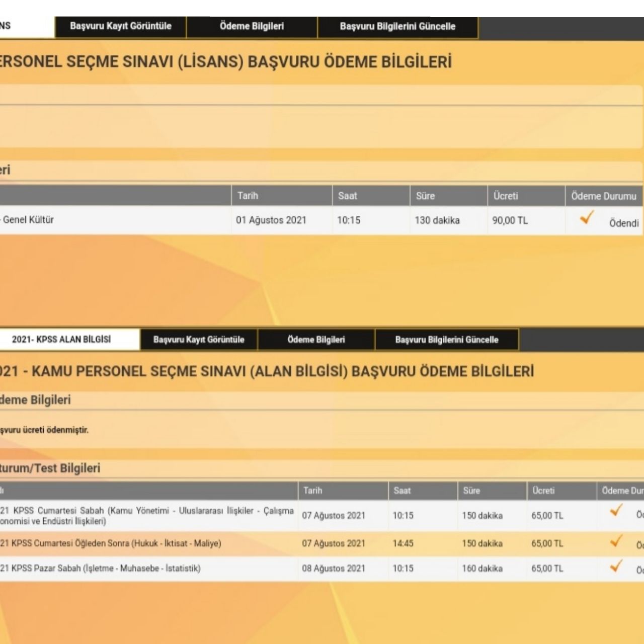Switch to Ödeme Bilgileri tab in Lisans section
Screen dimensions: 644x644
[252, 27]
